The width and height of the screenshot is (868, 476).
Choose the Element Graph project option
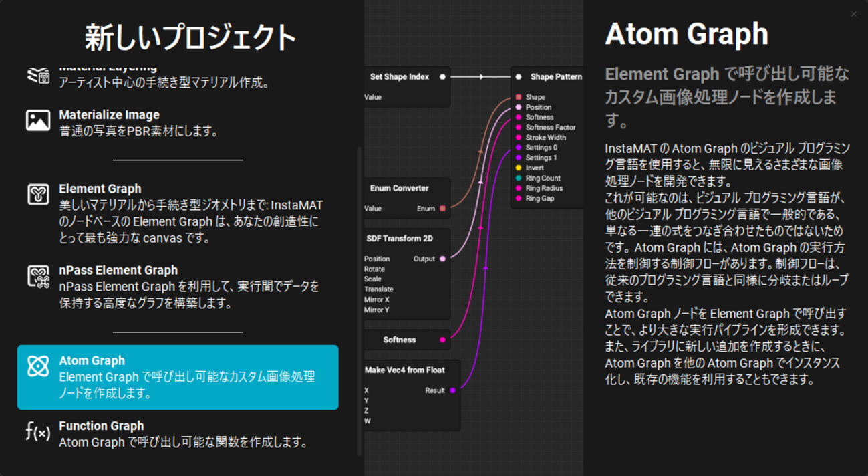pyautogui.click(x=178, y=213)
